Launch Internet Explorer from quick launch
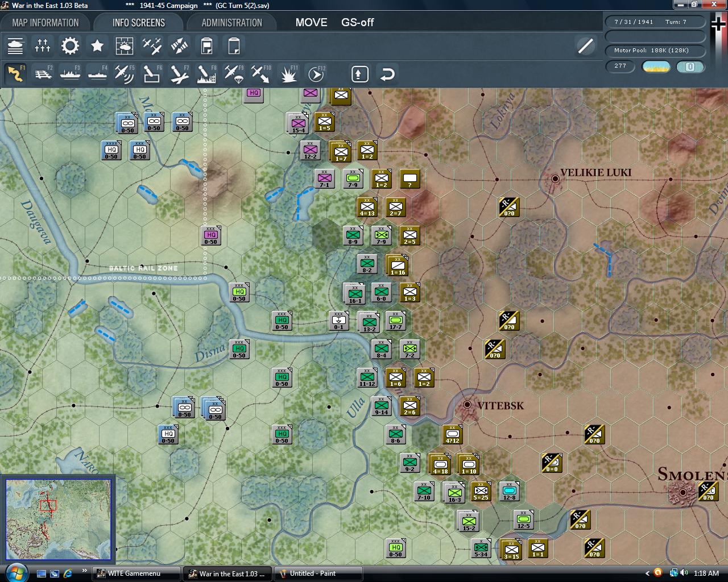 (x=68, y=573)
